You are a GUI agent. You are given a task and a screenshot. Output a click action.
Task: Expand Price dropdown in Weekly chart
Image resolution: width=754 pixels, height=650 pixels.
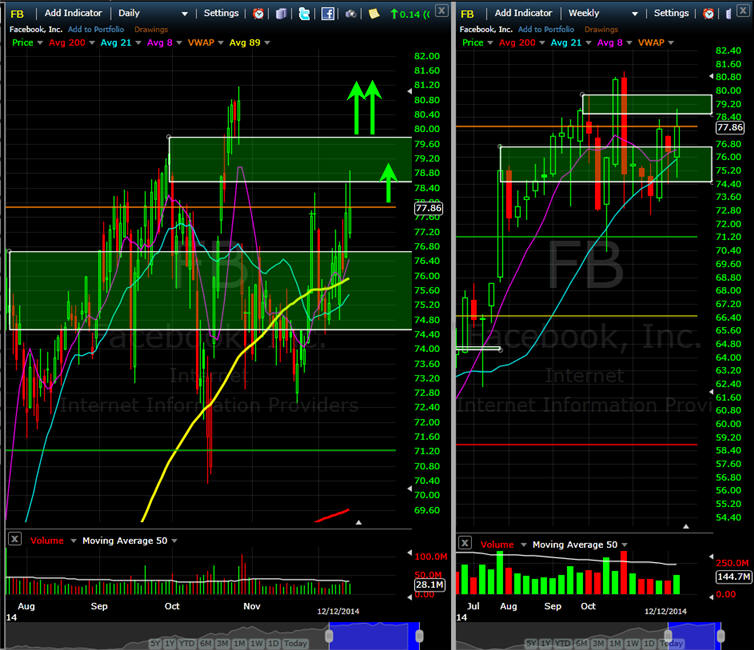tap(490, 43)
